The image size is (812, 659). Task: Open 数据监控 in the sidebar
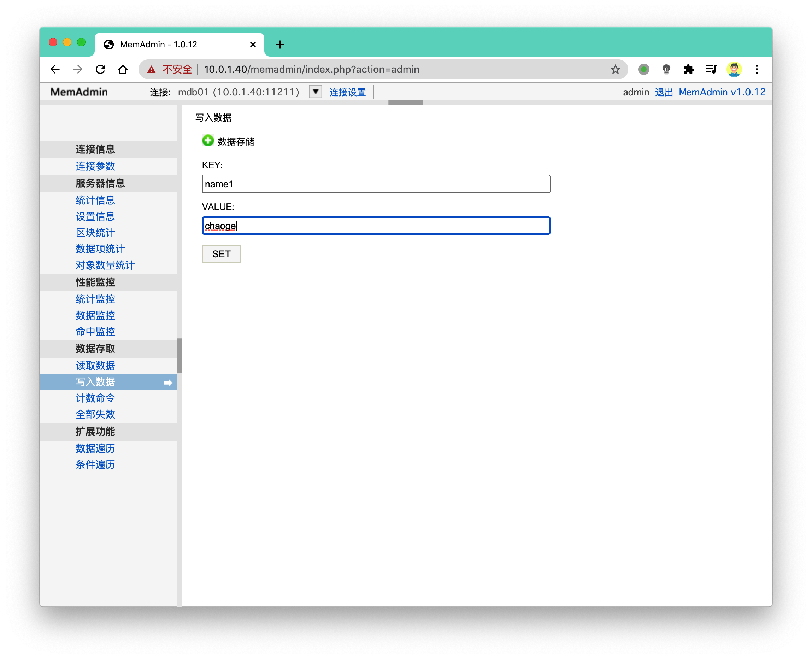95,315
